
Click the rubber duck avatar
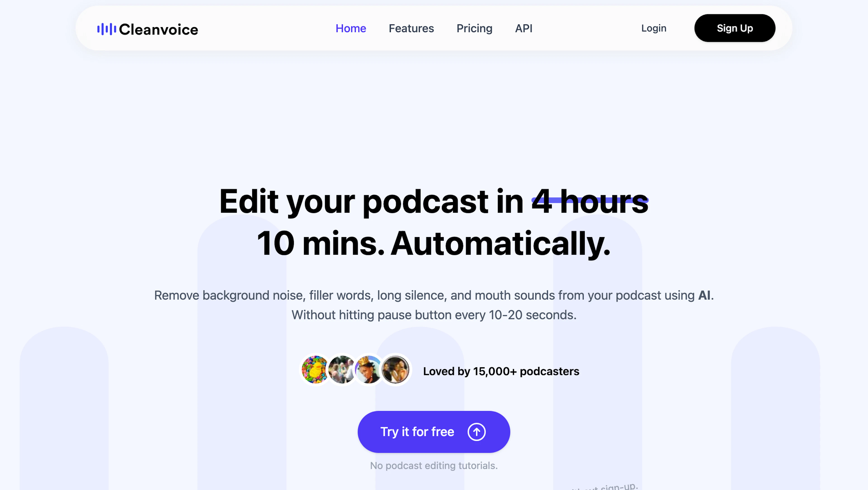click(x=314, y=370)
